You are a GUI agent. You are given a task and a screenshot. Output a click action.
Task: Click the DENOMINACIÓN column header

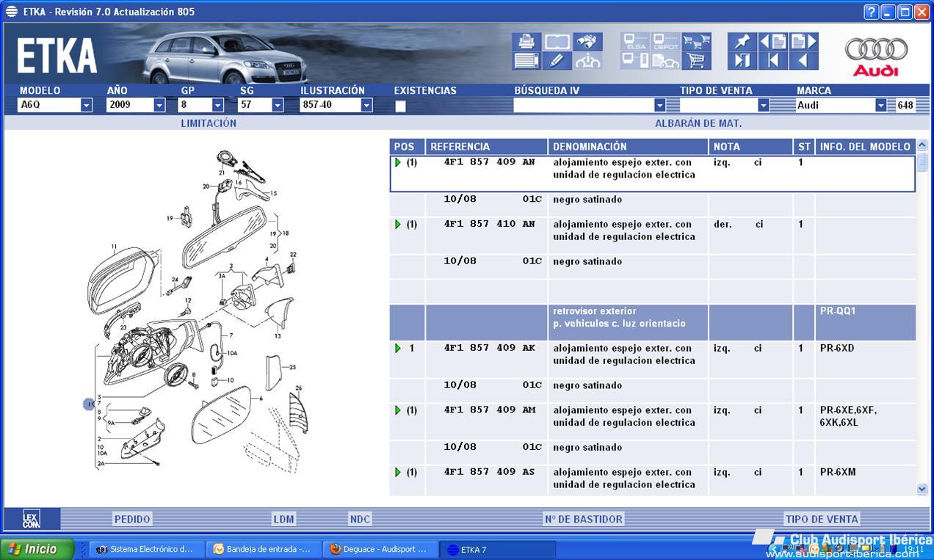pyautogui.click(x=629, y=147)
